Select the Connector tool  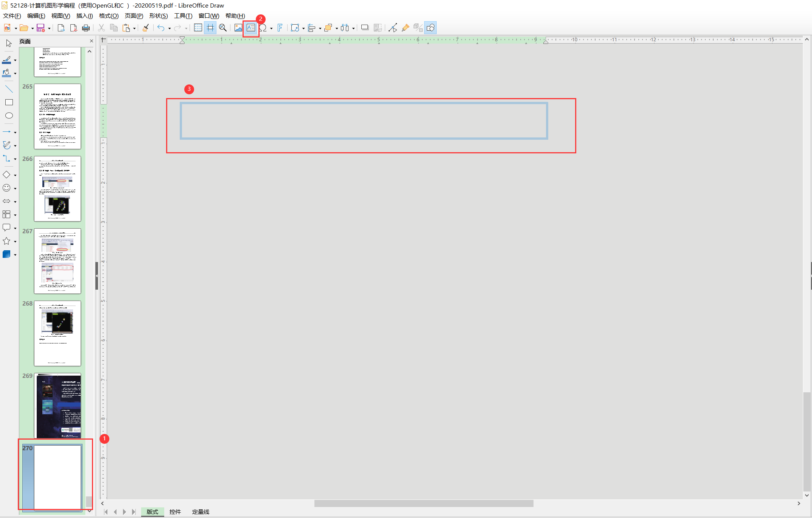7,158
